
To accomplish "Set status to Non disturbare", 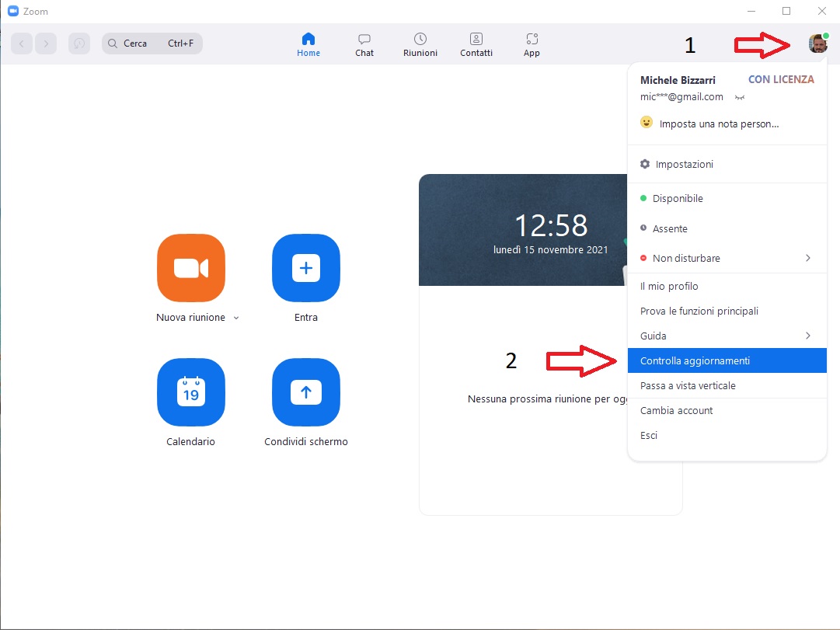I will tap(727, 258).
